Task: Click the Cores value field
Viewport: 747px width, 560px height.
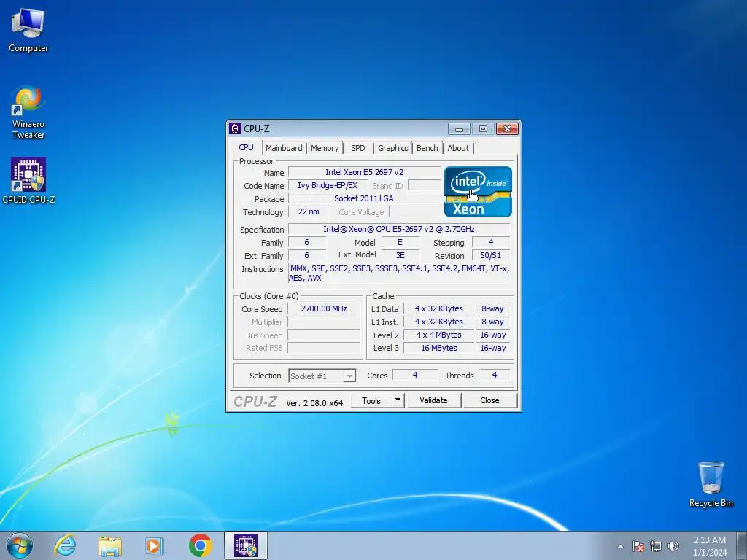Action: coord(414,376)
